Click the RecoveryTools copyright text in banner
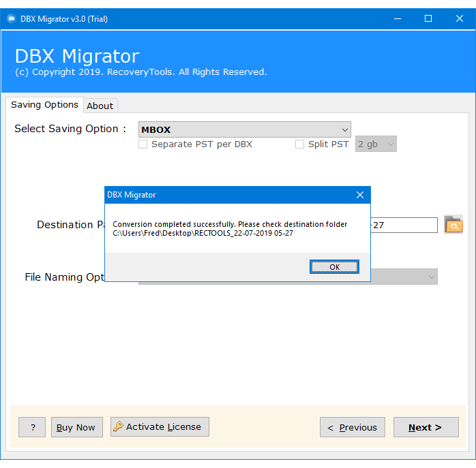This screenshot has width=476, height=468. [141, 72]
